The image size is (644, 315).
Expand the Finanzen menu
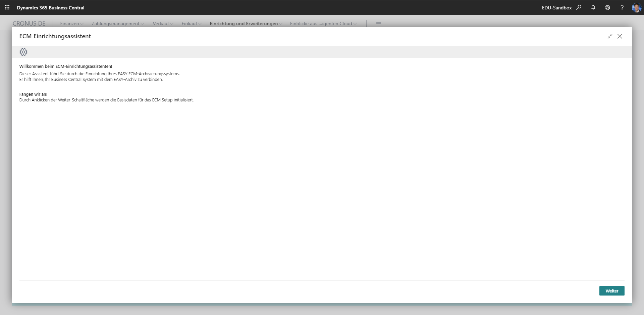72,24
